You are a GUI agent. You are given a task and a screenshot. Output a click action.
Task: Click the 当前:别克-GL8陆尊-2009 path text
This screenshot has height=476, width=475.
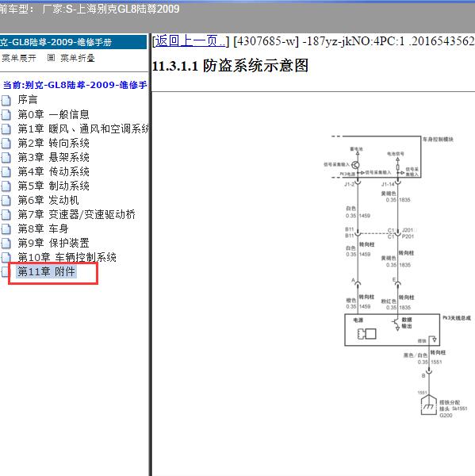[75, 85]
